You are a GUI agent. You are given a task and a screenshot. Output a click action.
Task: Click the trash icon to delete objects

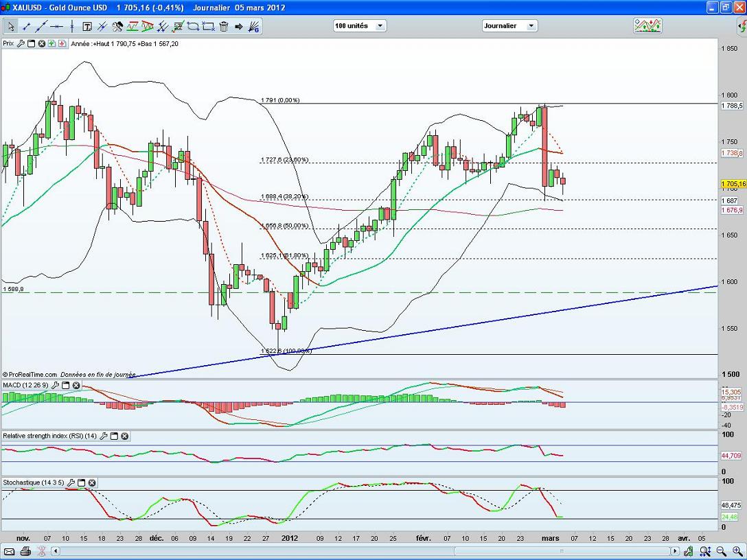(223, 27)
